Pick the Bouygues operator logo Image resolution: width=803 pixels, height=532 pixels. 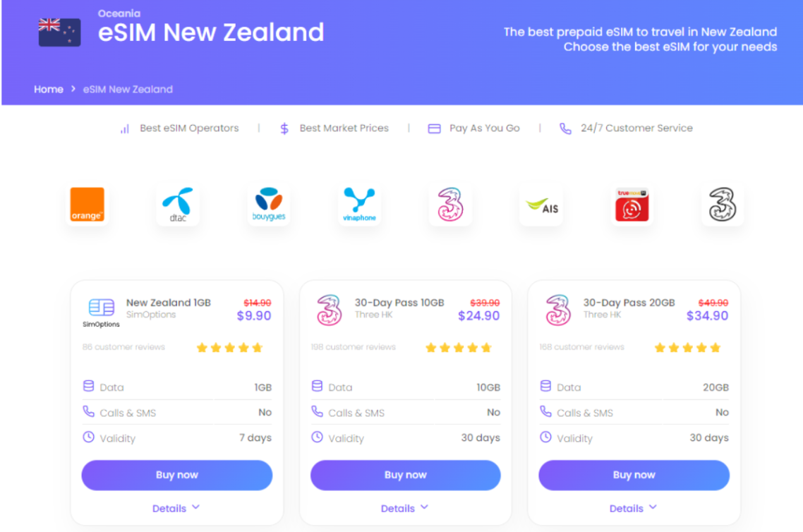(x=269, y=205)
